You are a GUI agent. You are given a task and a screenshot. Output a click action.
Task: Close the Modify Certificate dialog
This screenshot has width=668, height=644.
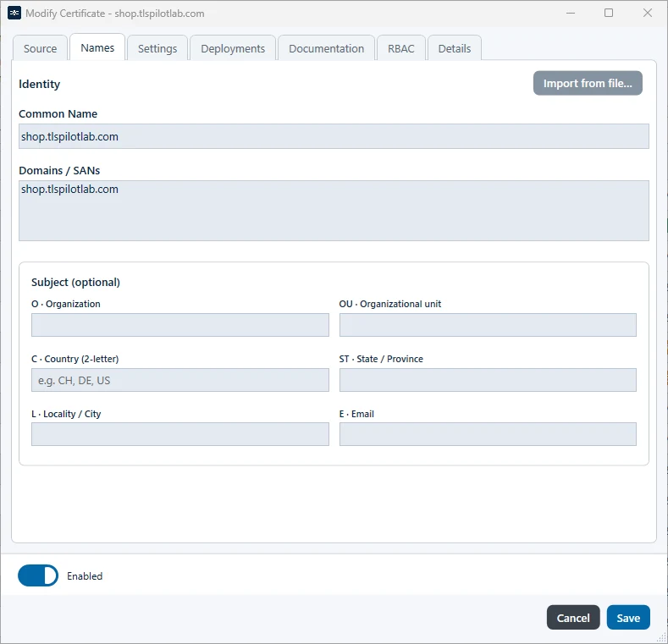coord(648,14)
